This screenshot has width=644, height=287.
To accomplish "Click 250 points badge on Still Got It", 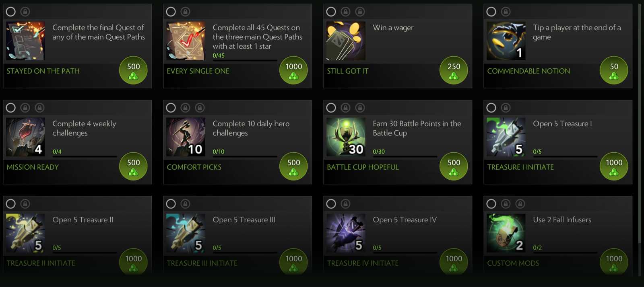I will [454, 70].
